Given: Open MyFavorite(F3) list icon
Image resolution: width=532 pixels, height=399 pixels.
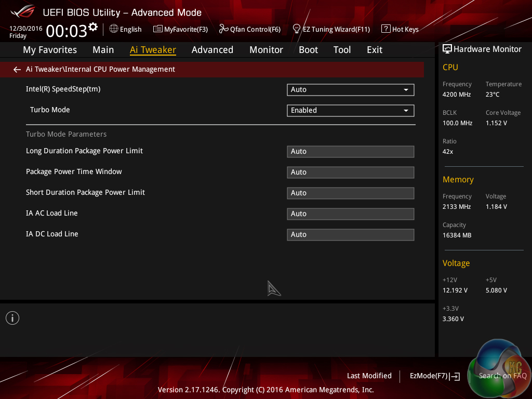Looking at the screenshot, I should pos(158,29).
